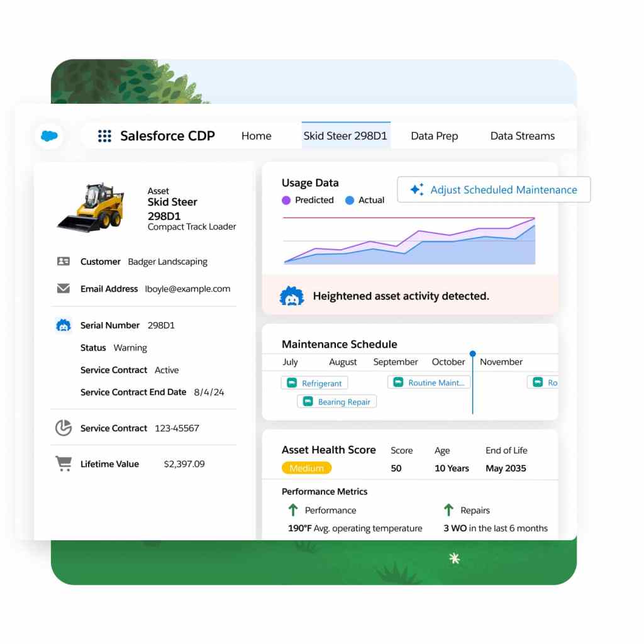Screen dimensions: 644x644
Task: Click the November month header
Action: pos(501,362)
